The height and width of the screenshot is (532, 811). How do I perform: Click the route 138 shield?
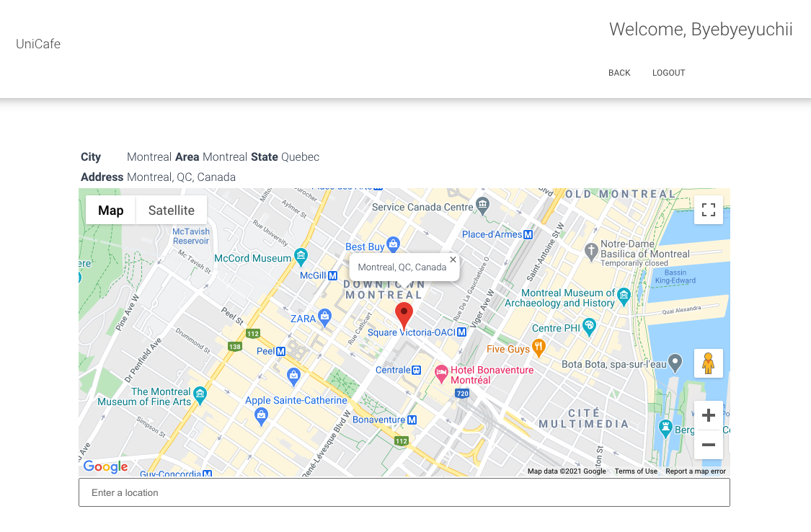235,347
